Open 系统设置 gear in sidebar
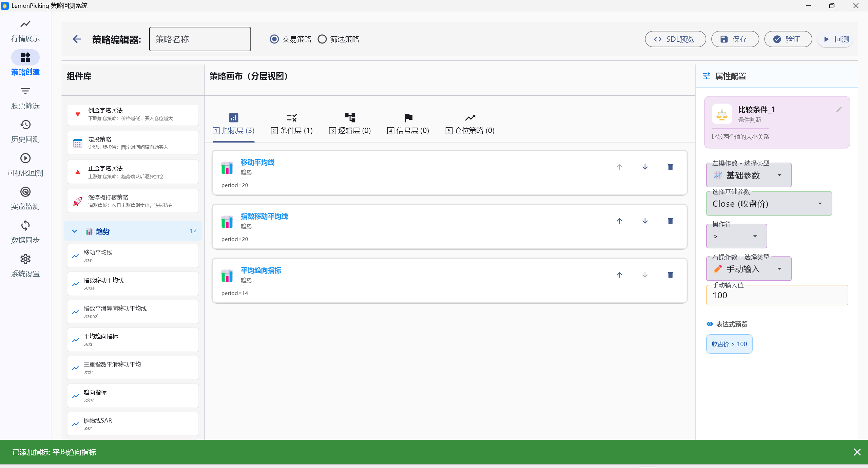The width and height of the screenshot is (868, 468). pos(25,265)
